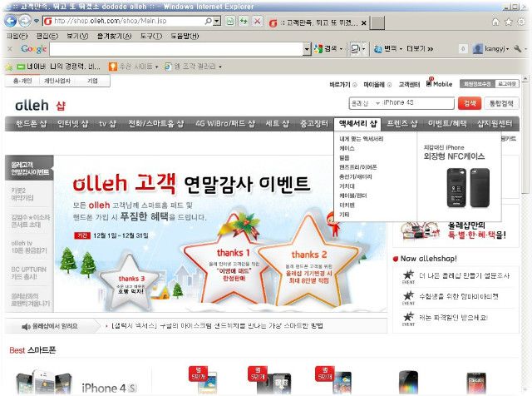Stop loading with the red X icon
This screenshot has height=396, width=532.
[258, 21]
